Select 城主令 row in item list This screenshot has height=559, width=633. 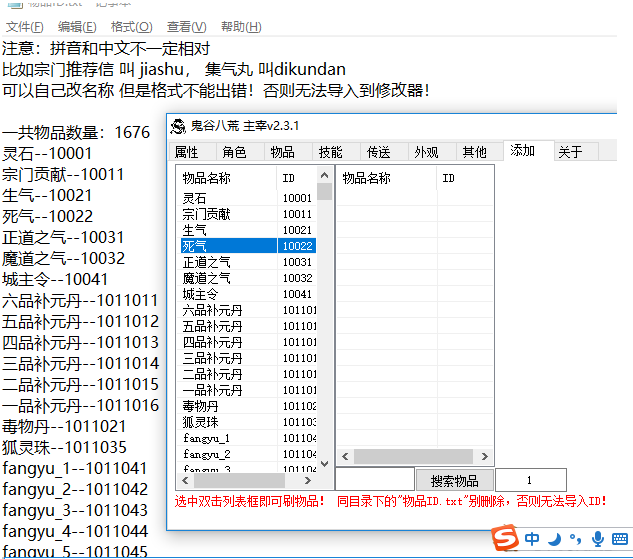[247, 294]
